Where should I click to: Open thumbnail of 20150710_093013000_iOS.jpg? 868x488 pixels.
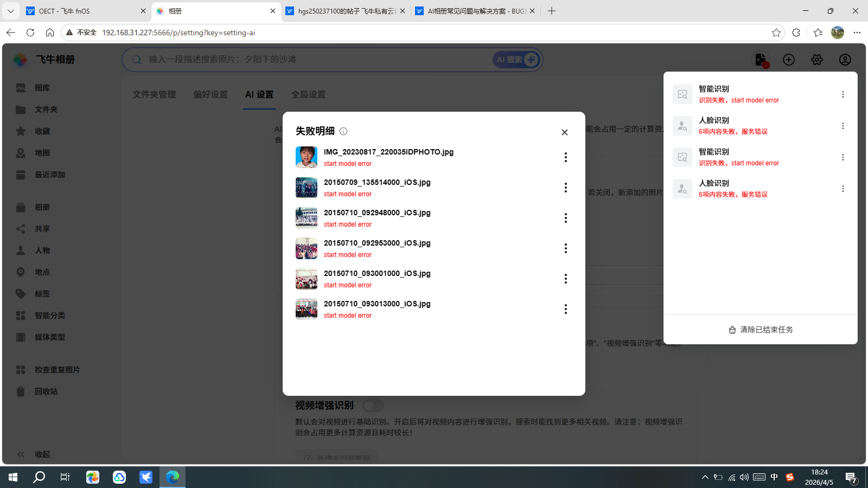[307, 309]
